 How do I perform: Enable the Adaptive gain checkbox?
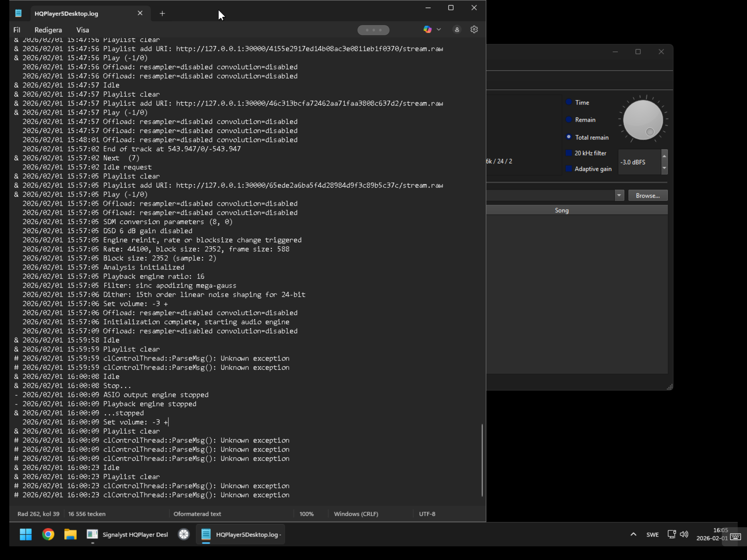pos(569,168)
